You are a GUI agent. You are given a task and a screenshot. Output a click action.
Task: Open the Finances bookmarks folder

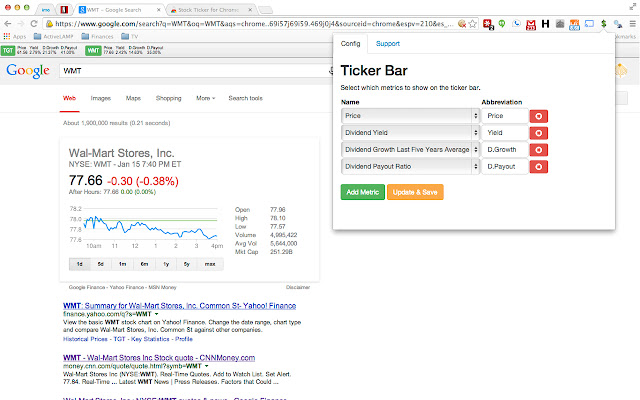click(x=98, y=37)
